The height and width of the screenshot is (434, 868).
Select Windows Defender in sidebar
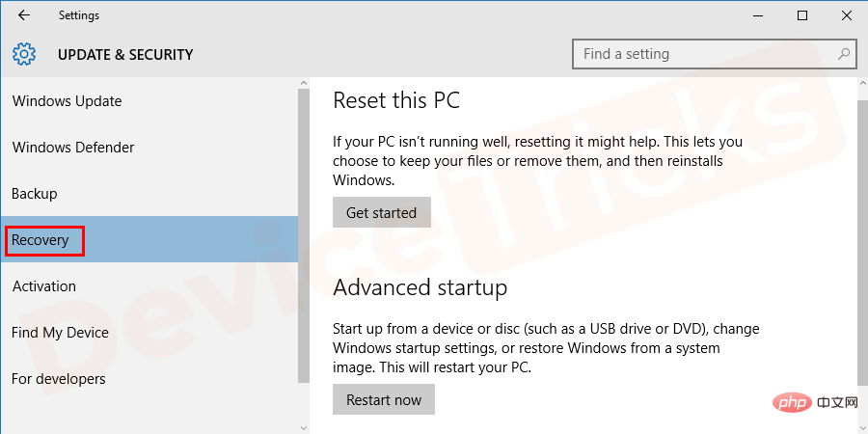[149, 148]
